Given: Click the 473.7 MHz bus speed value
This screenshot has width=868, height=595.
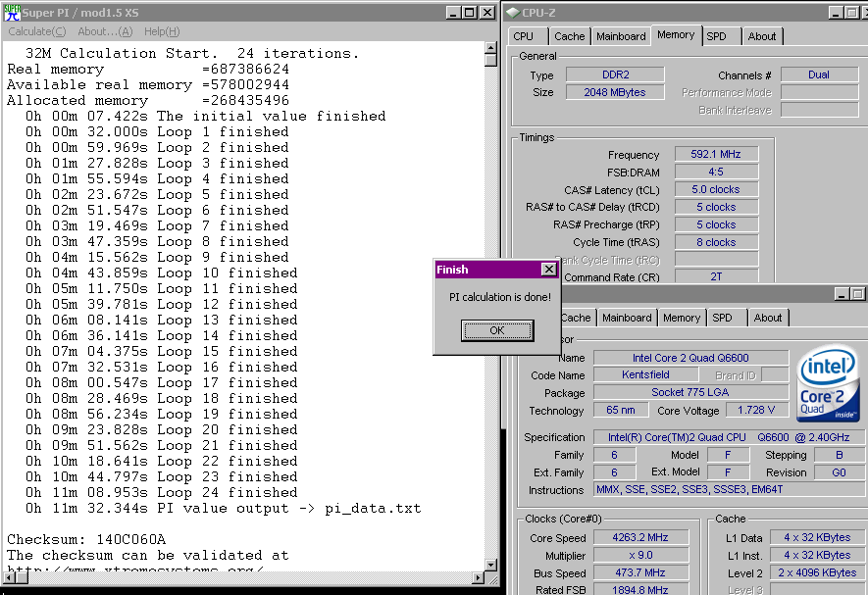Looking at the screenshot, I should click(640, 572).
